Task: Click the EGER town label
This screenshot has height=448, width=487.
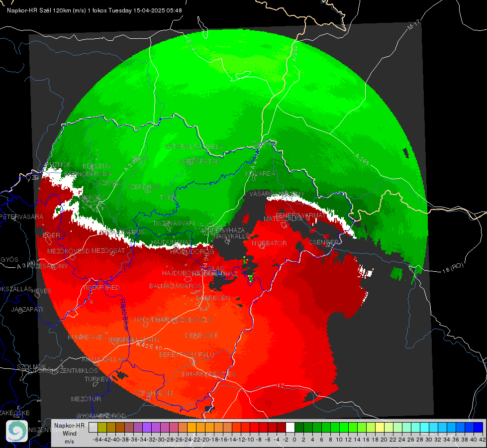Action: (x=51, y=235)
